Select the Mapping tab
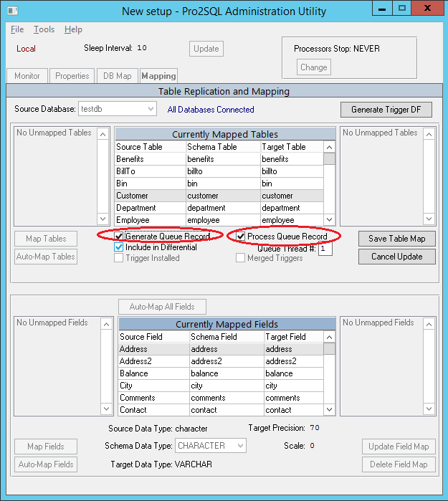Screen dimensions: 448x501 (x=158, y=76)
